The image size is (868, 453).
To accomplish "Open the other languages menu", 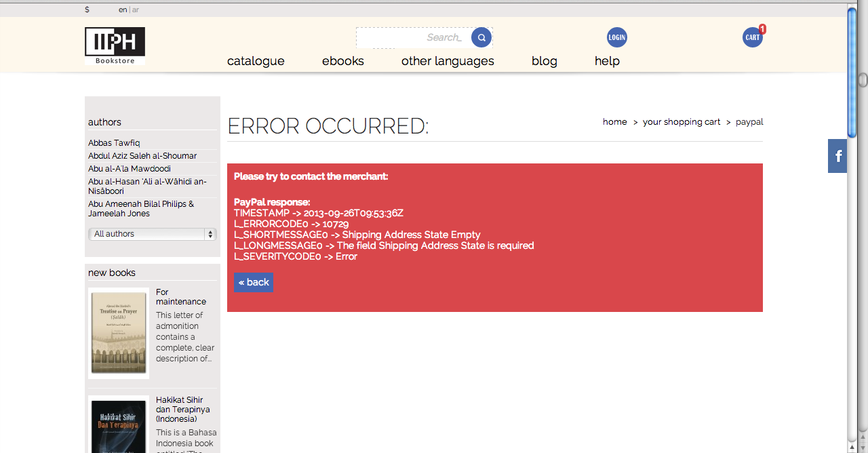I will tap(448, 61).
